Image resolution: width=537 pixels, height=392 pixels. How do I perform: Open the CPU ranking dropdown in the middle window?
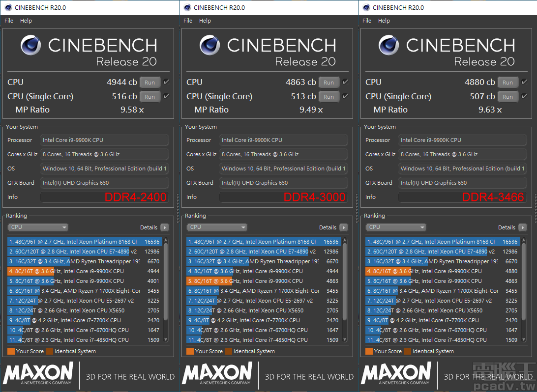217,227
